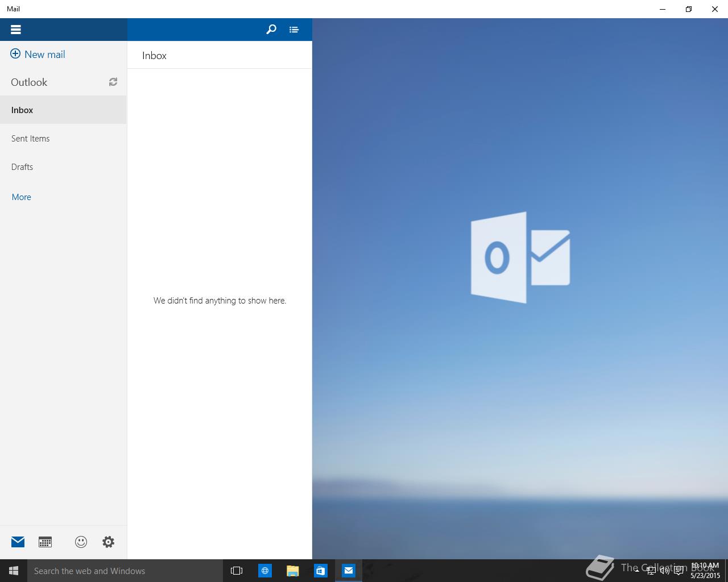Click the Inbox list header
This screenshot has height=582, width=728.
tap(154, 56)
